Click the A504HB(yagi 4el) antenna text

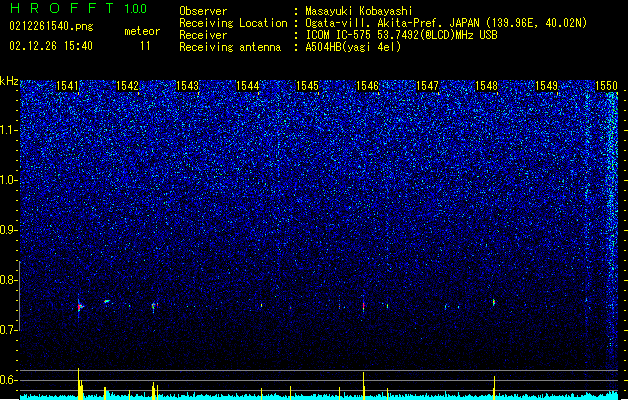(x=353, y=47)
